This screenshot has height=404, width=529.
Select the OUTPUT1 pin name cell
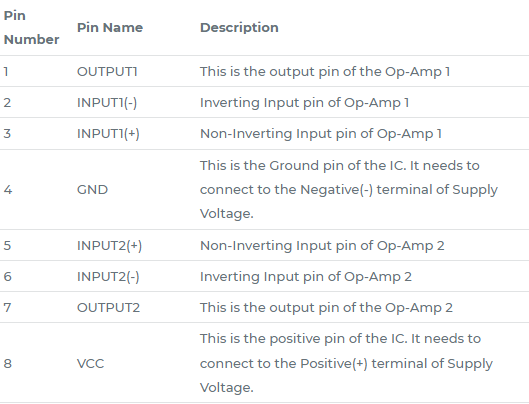107,72
